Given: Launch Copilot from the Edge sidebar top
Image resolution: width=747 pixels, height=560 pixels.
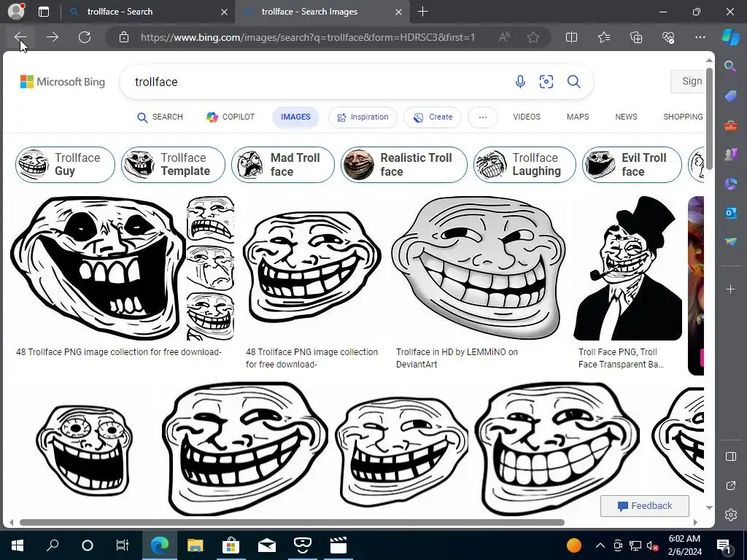Looking at the screenshot, I should pos(731,37).
